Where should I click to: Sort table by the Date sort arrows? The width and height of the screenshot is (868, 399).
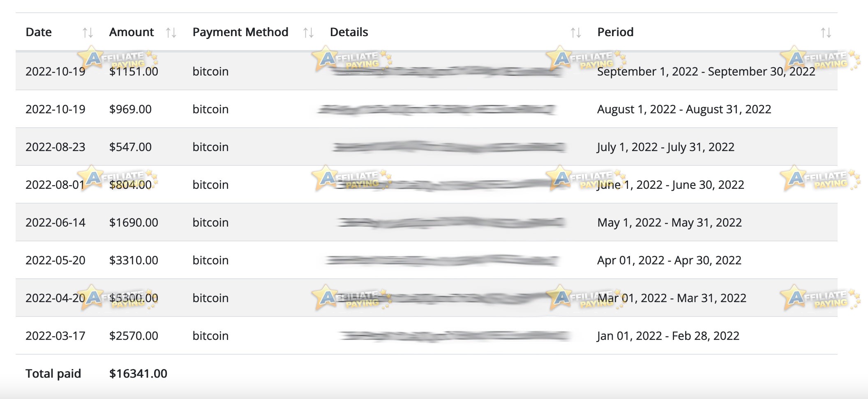(x=88, y=32)
